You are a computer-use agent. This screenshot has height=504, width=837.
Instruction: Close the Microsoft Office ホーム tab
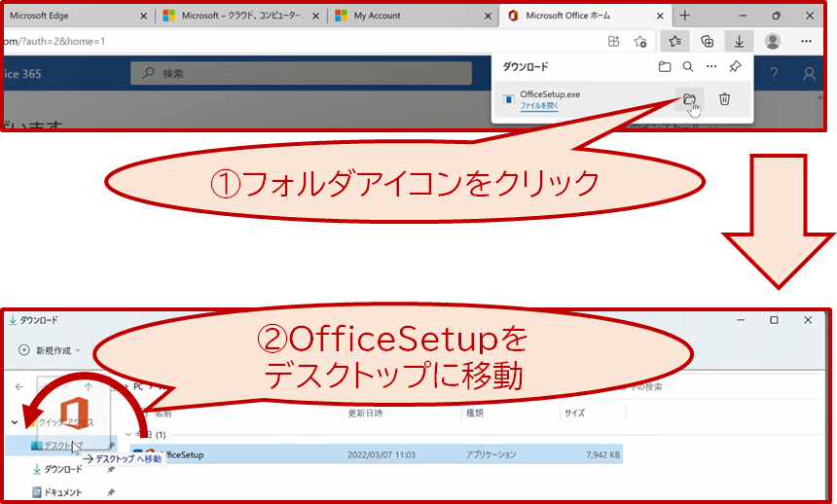point(660,16)
